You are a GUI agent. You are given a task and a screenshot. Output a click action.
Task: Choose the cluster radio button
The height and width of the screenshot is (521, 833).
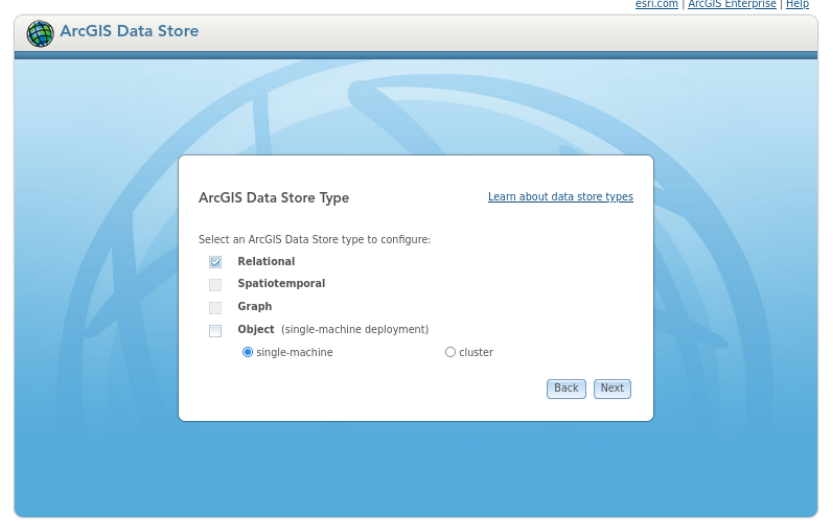point(450,352)
